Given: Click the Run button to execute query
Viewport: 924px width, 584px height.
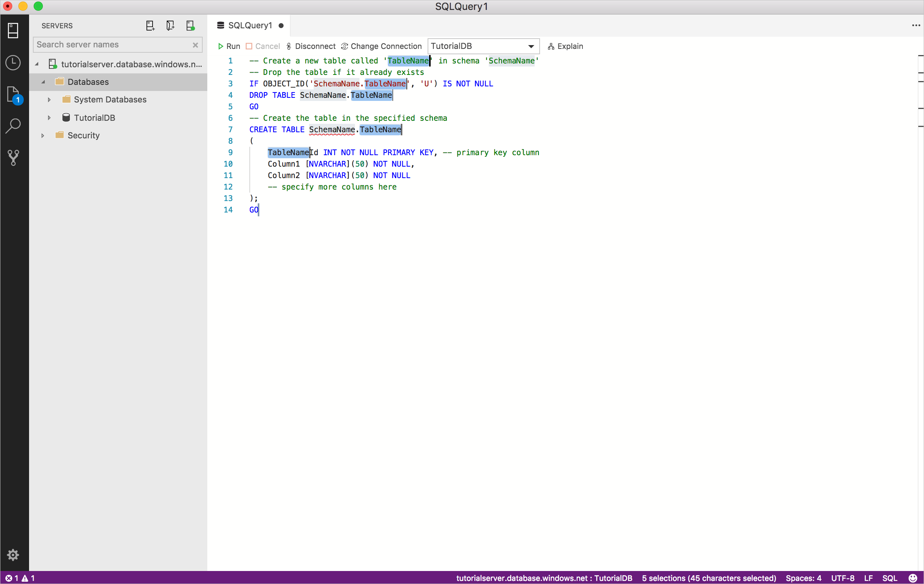Looking at the screenshot, I should (229, 46).
